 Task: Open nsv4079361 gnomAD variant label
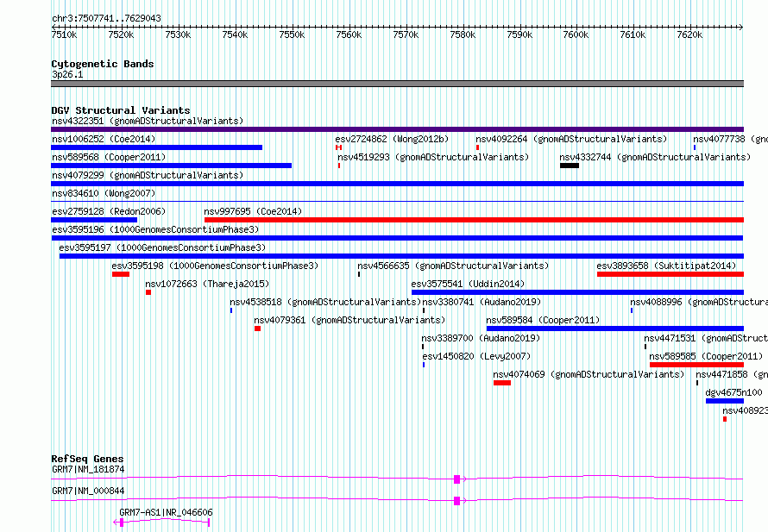click(349, 320)
